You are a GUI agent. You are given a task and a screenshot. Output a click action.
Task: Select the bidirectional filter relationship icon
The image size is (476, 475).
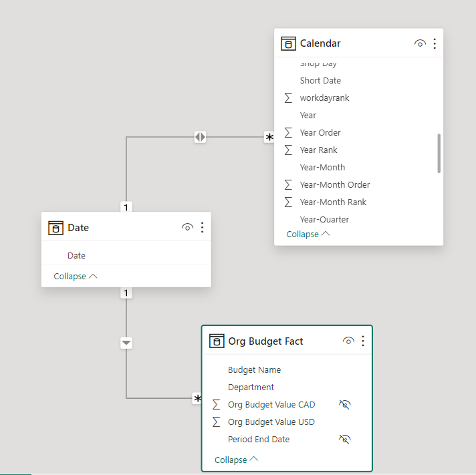(200, 137)
